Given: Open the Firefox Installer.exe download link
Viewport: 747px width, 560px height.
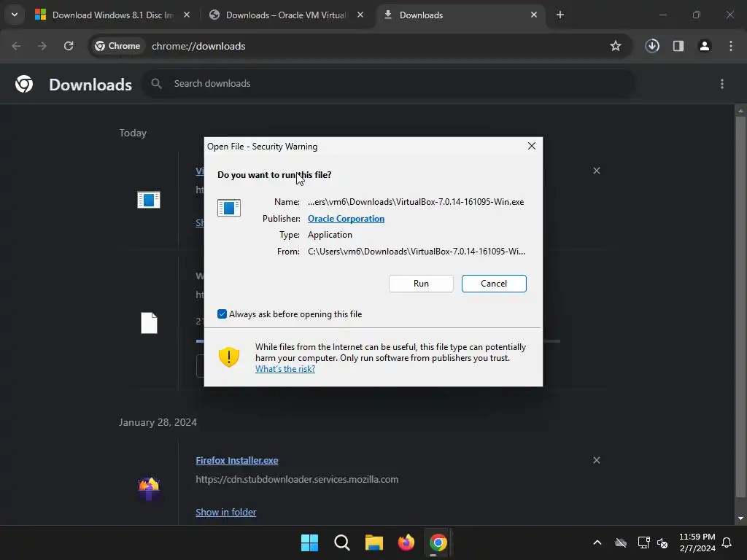Looking at the screenshot, I should point(237,461).
